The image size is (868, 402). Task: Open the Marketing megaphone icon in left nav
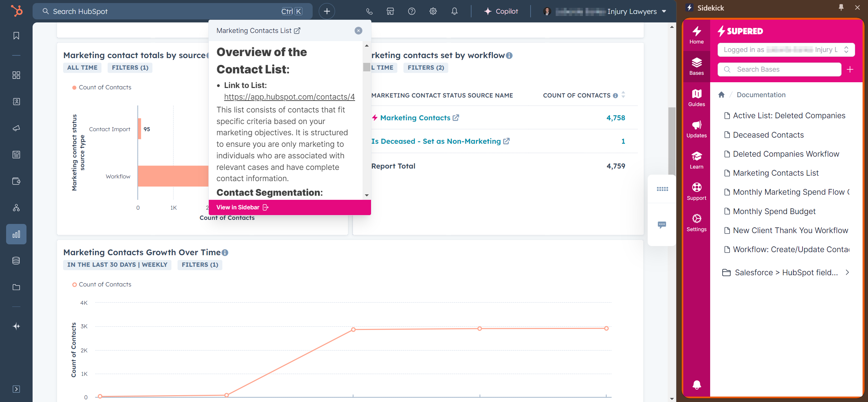pos(16,128)
